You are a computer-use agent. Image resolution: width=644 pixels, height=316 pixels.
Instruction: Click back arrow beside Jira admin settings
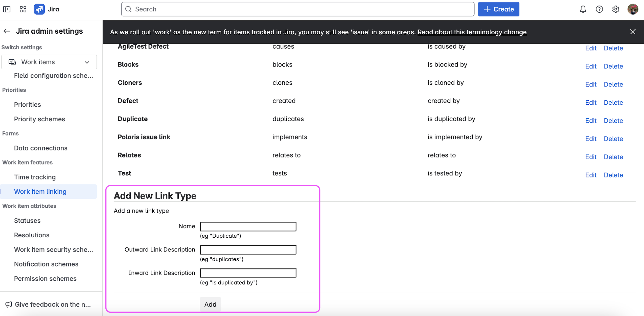point(7,31)
